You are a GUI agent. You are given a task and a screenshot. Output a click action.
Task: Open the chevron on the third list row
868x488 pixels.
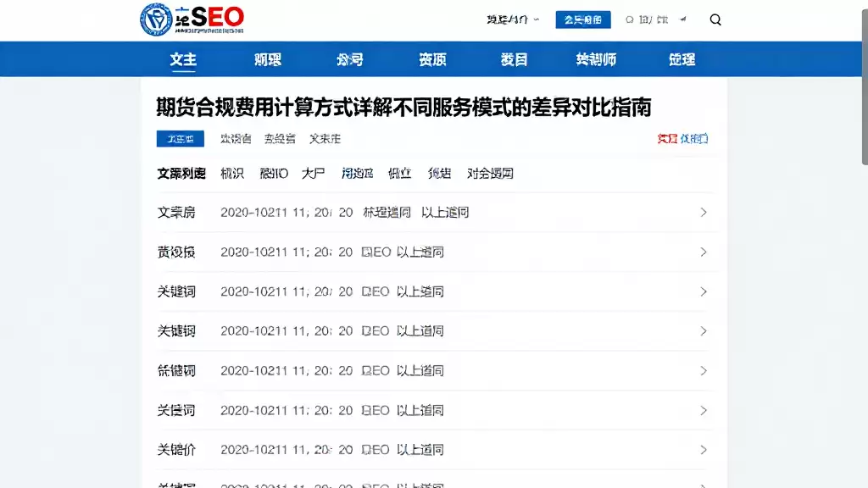point(704,291)
